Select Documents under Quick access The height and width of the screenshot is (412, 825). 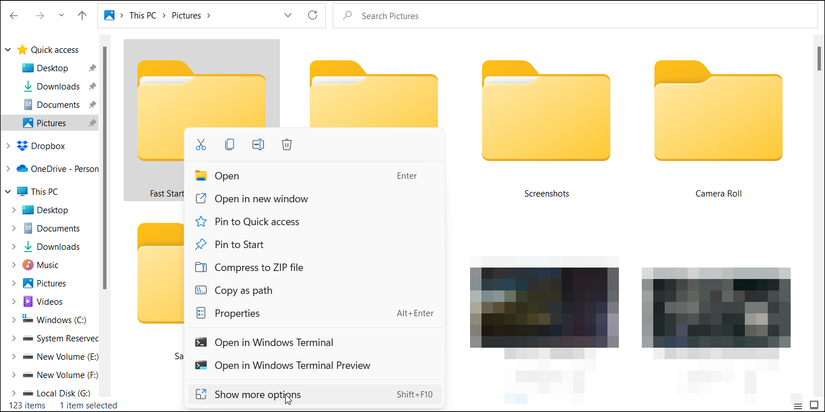pos(58,105)
